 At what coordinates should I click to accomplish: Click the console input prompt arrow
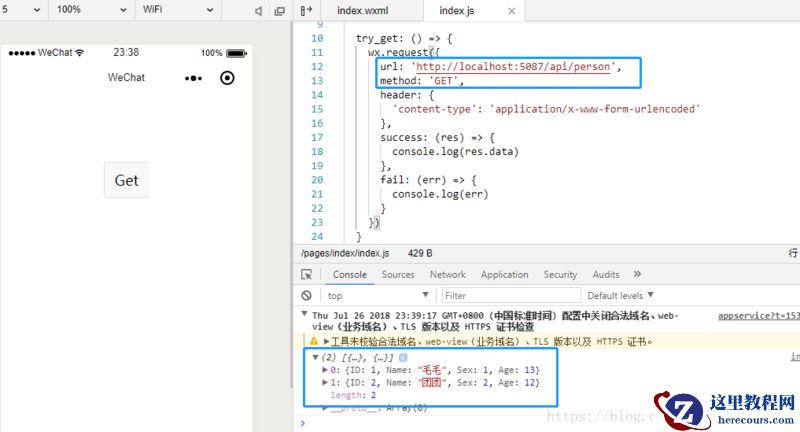tap(303, 423)
